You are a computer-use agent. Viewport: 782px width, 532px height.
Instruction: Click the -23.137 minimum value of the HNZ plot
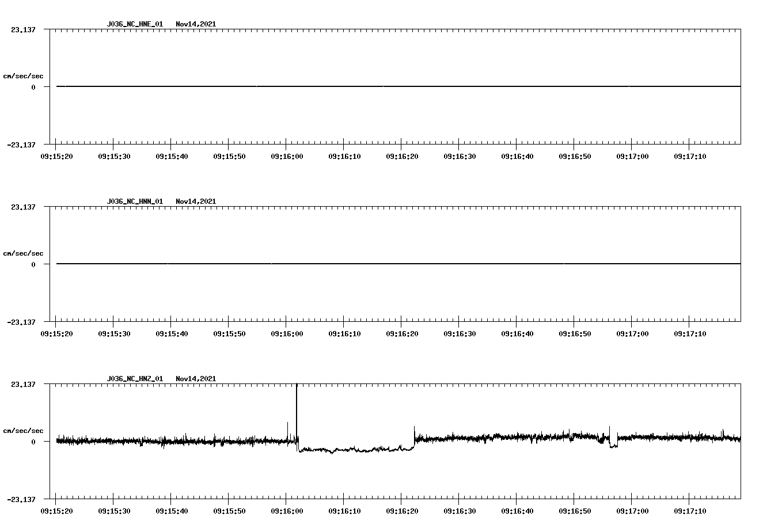click(21, 500)
